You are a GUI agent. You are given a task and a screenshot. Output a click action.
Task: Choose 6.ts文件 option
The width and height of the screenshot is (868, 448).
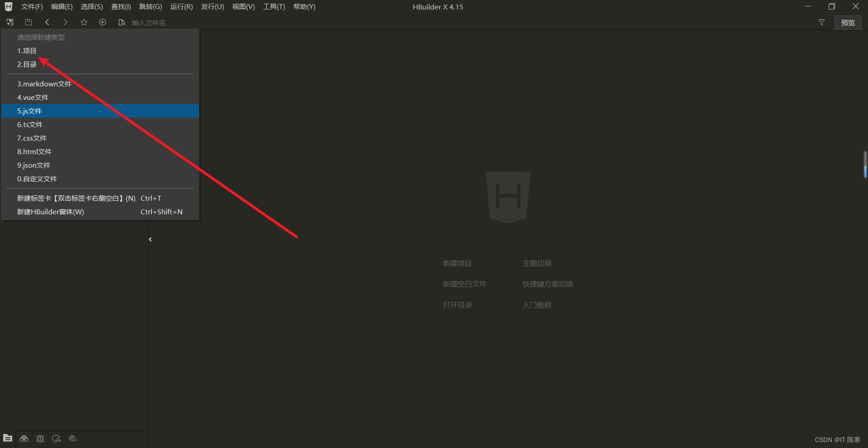100,124
